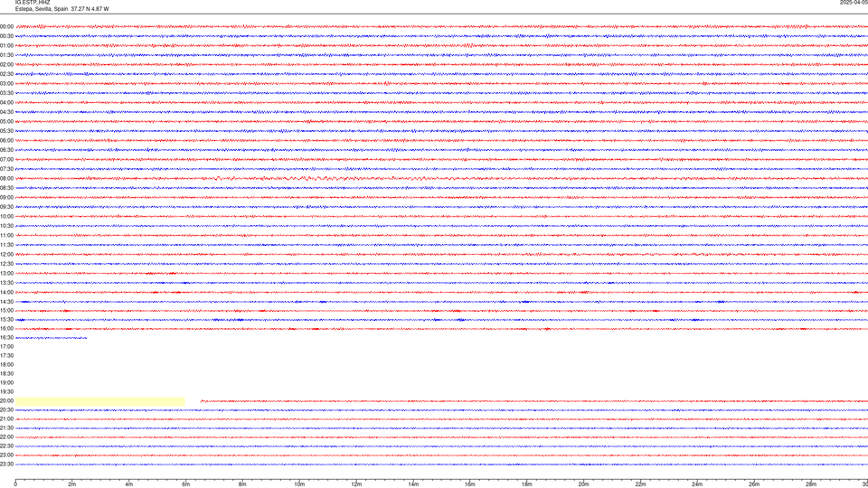This screenshot has height=488, width=868.
Task: Click the 8m tick on the time axis
Action: coord(242,484)
